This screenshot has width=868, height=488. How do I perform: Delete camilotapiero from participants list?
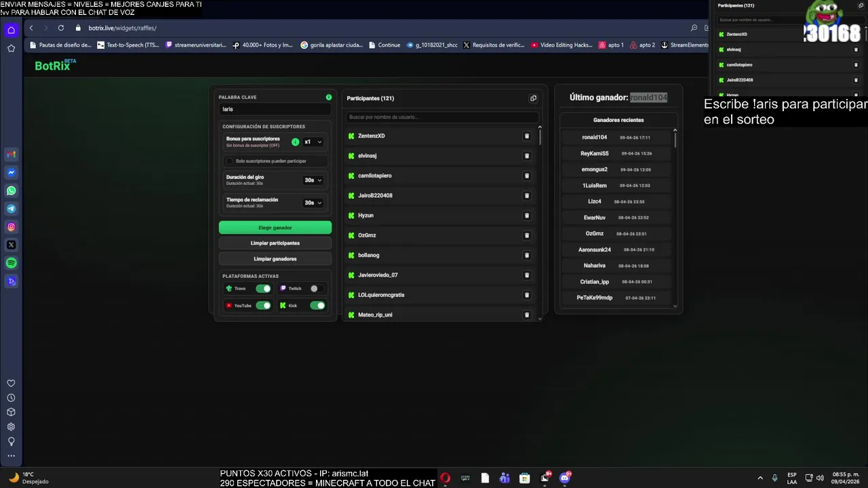pyautogui.click(x=527, y=176)
